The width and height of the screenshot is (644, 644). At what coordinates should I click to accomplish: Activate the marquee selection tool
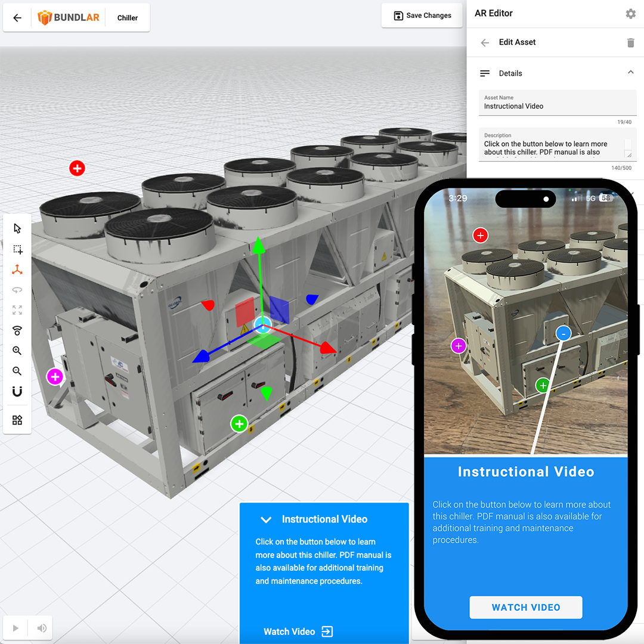(17, 249)
